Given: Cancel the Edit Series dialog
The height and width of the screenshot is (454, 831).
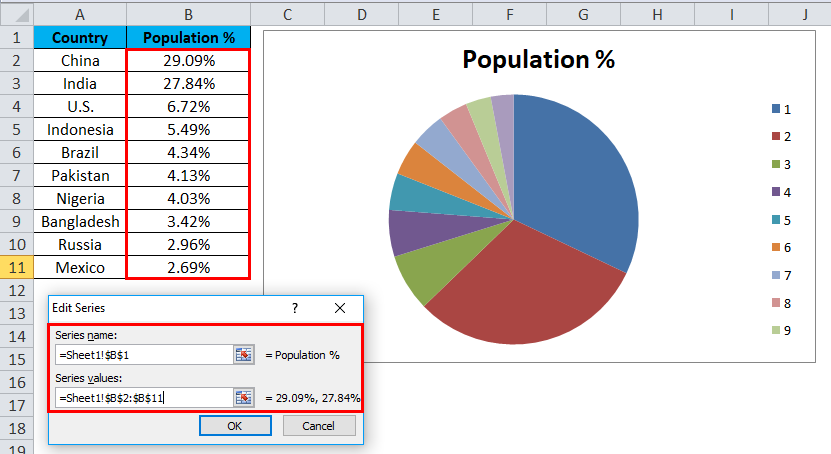Looking at the screenshot, I should [x=319, y=426].
